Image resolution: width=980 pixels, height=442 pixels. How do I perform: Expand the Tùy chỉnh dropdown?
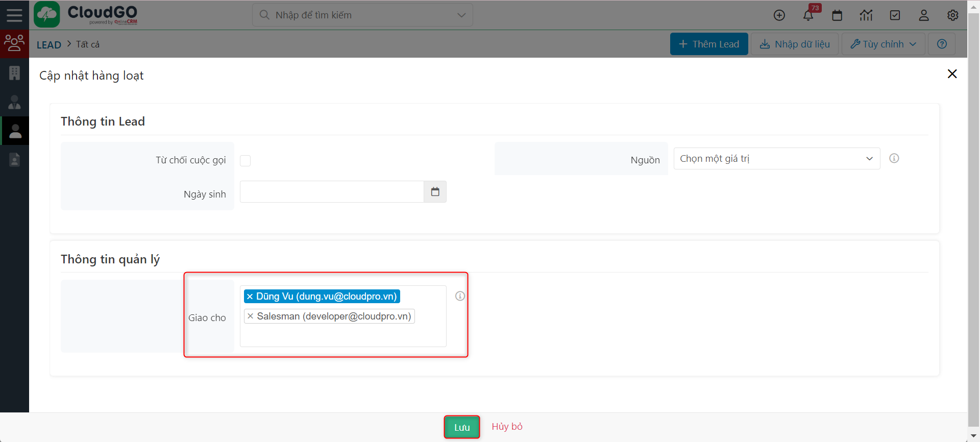tap(883, 44)
